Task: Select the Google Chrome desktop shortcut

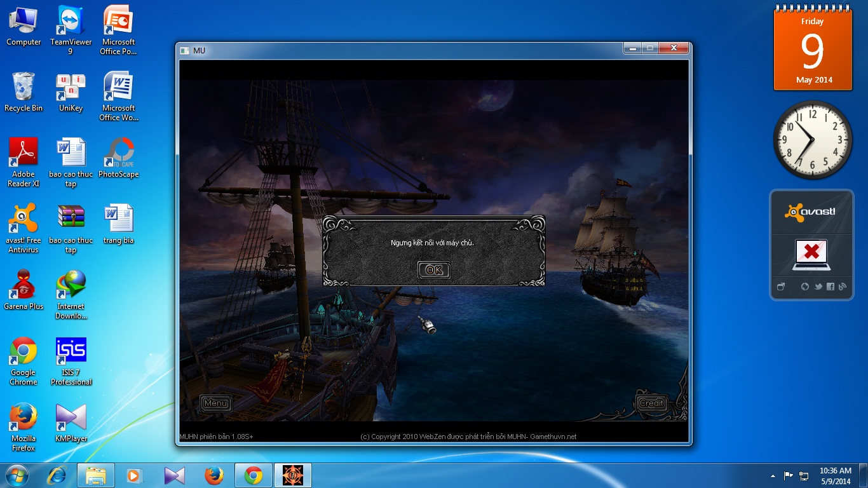Action: (24, 361)
